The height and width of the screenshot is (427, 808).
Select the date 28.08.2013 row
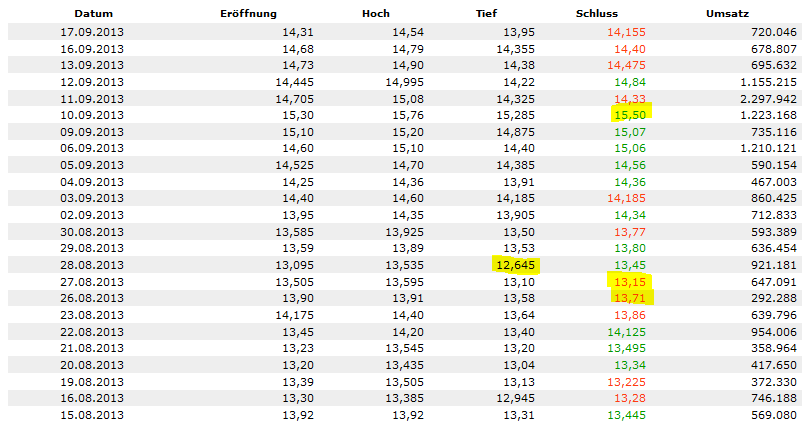[92, 265]
